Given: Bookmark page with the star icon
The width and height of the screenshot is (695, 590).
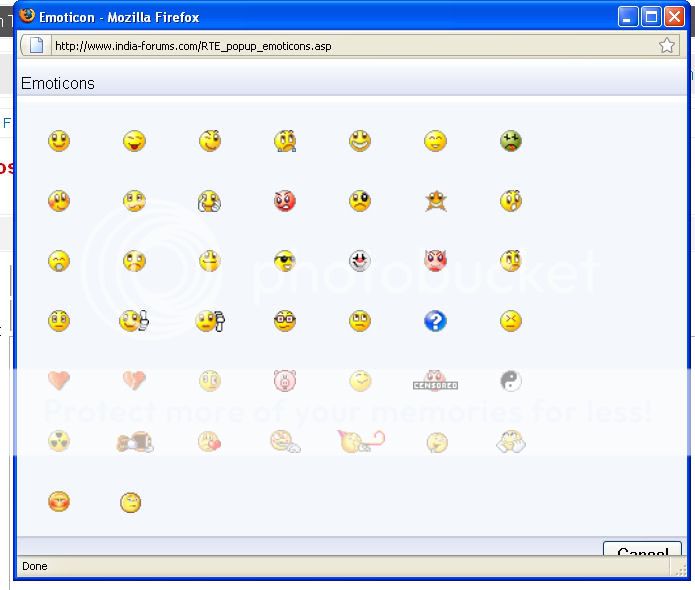Looking at the screenshot, I should click(667, 45).
